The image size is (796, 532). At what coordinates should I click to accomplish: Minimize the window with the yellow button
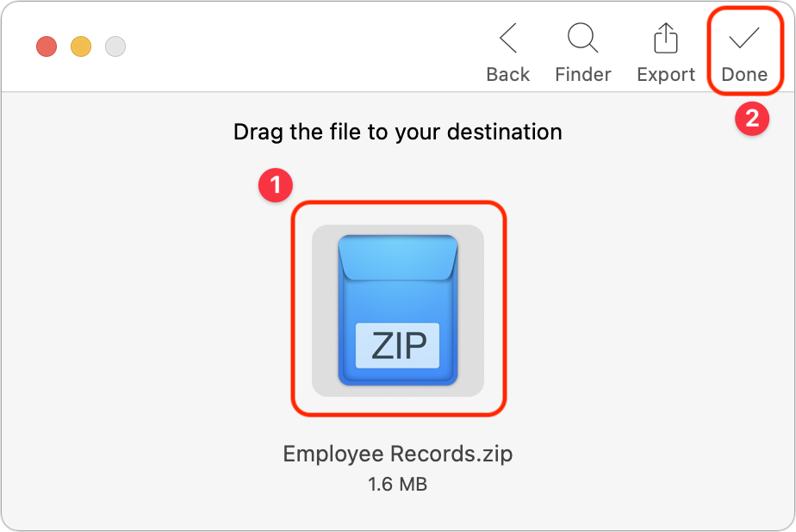pos(81,46)
